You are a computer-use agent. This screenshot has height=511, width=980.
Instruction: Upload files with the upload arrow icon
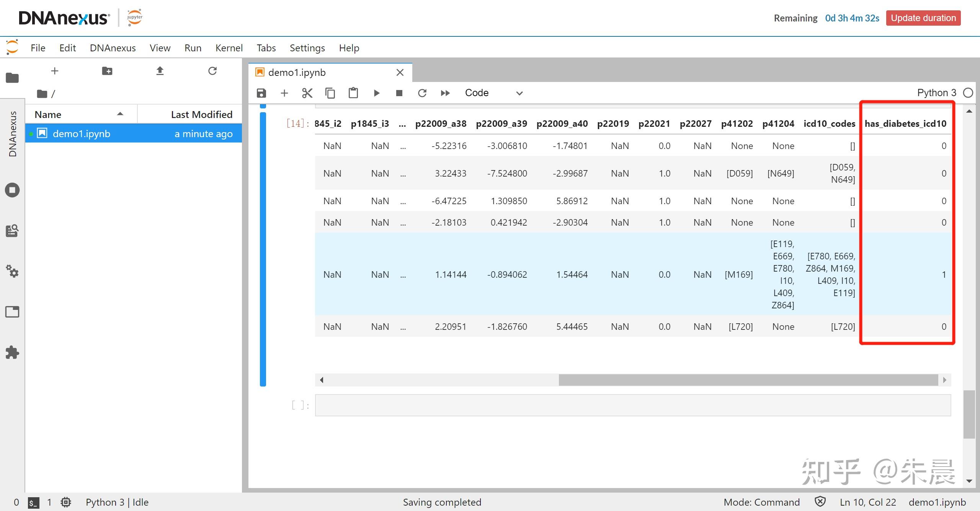click(x=160, y=71)
